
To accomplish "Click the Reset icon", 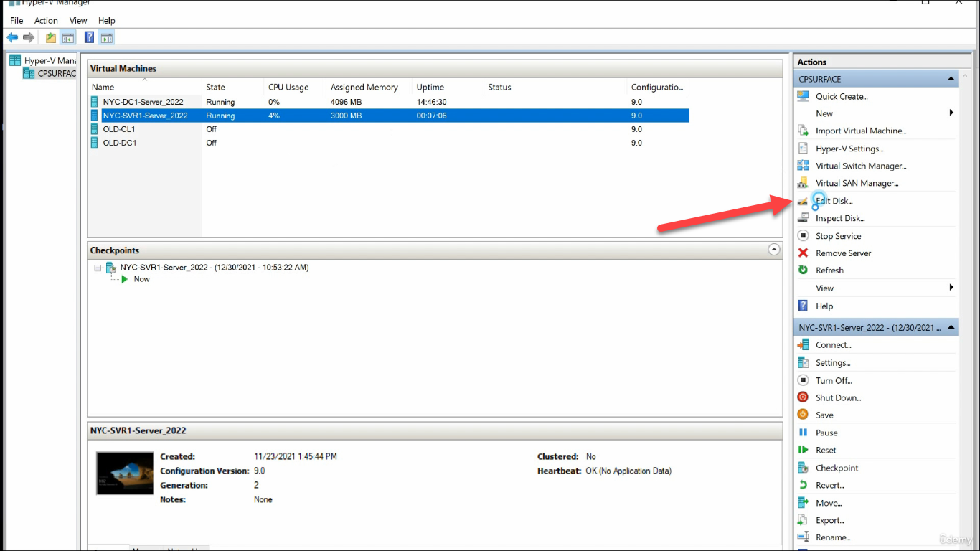I will 804,450.
